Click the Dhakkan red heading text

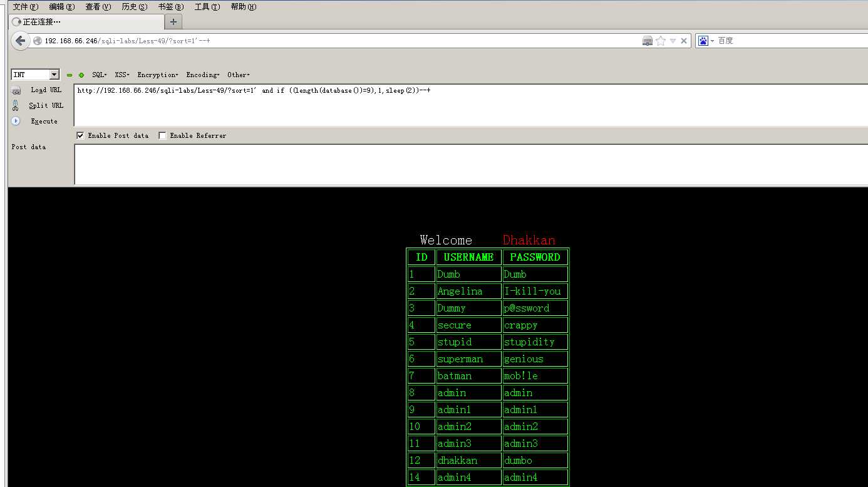click(529, 240)
